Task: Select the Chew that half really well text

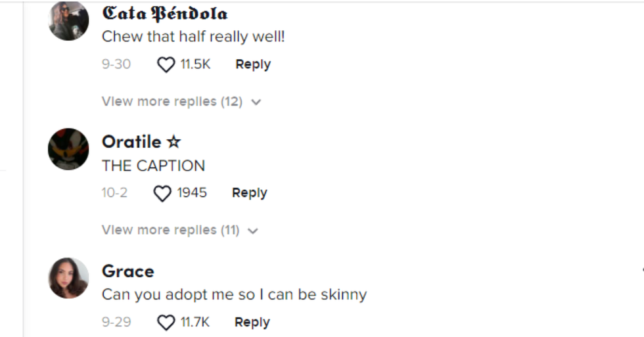Action: coord(193,37)
